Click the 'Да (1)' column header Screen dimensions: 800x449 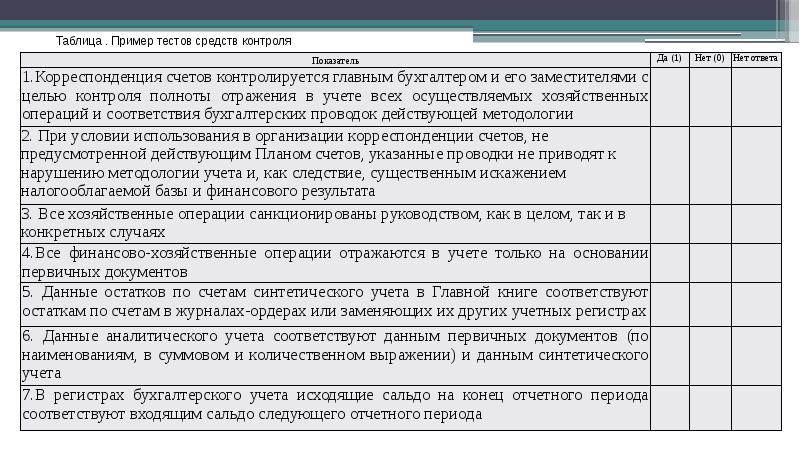click(x=669, y=59)
